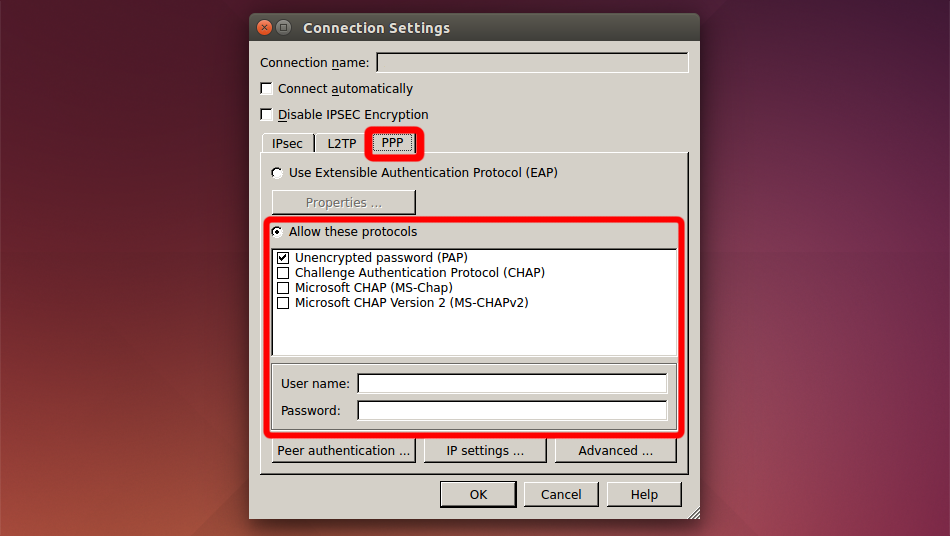The image size is (950, 536).
Task: Open the L2TP tab
Action: 341,144
